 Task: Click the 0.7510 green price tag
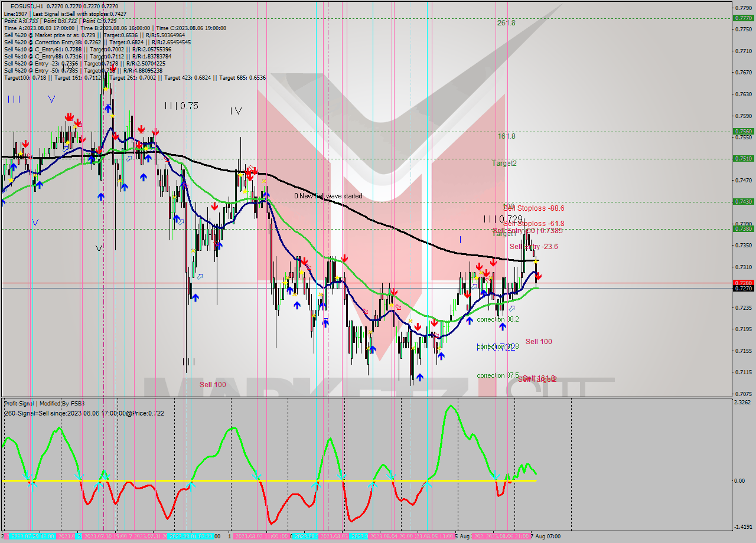click(x=743, y=159)
